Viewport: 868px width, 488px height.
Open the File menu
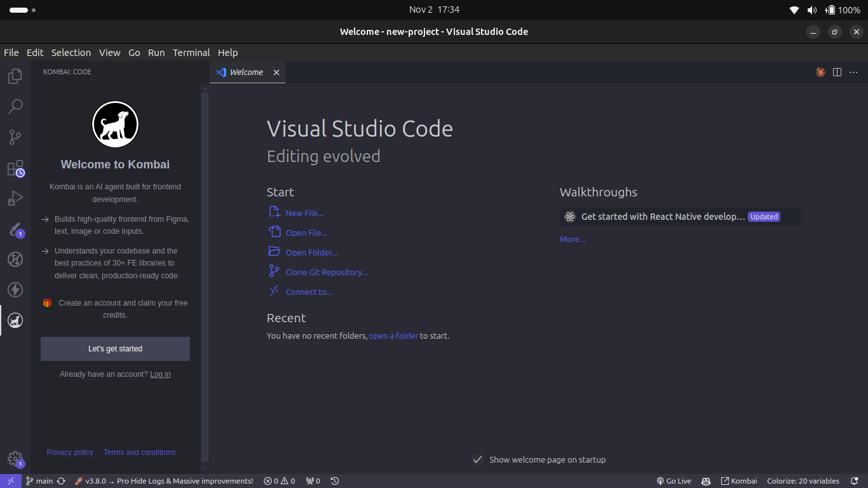click(11, 53)
